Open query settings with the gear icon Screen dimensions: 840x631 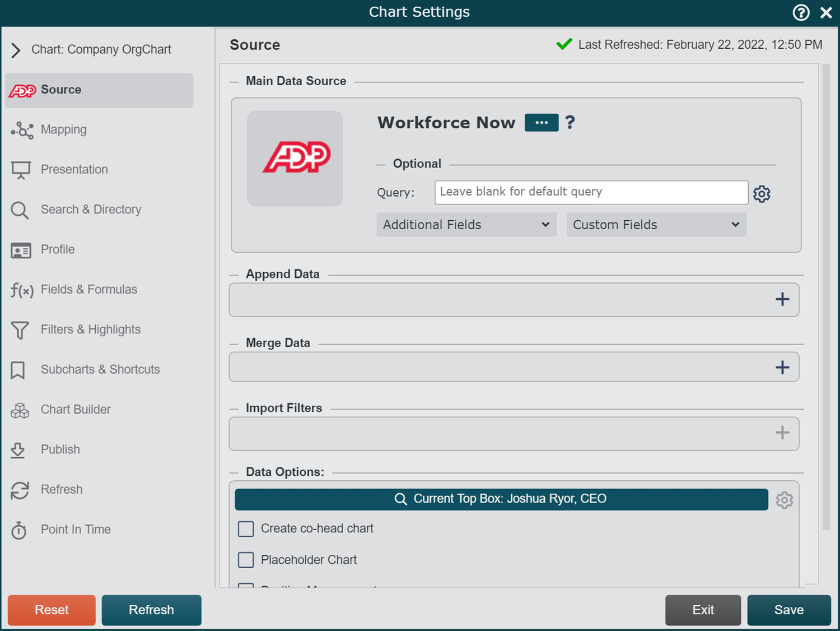tap(762, 193)
